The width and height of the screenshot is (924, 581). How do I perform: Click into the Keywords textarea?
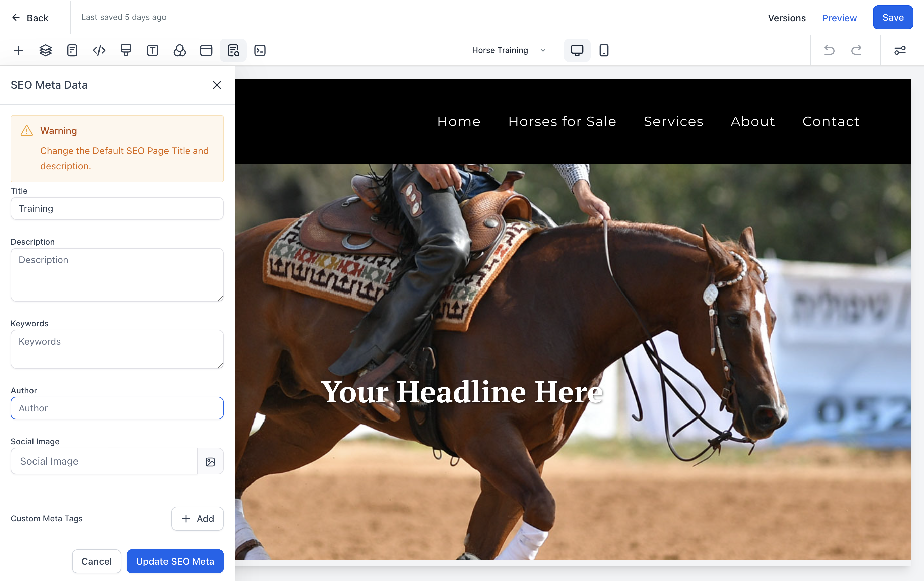point(117,349)
